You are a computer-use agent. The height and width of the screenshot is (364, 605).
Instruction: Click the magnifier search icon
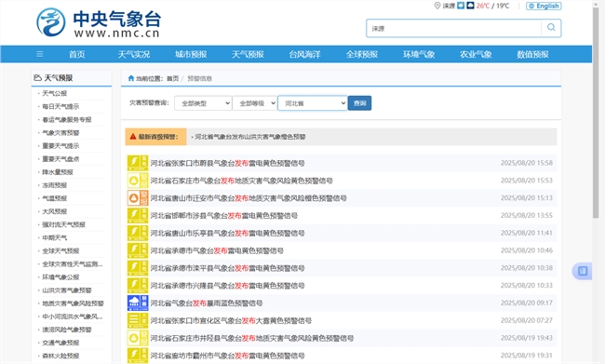tap(551, 28)
